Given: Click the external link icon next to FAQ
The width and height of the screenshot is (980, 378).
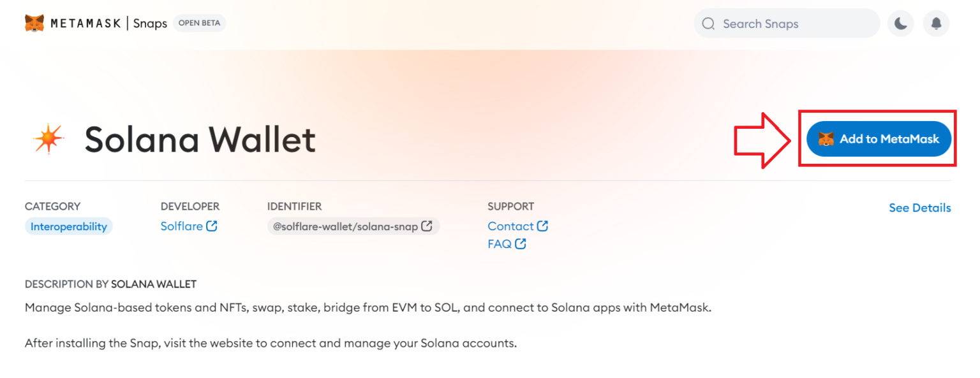Looking at the screenshot, I should point(521,244).
